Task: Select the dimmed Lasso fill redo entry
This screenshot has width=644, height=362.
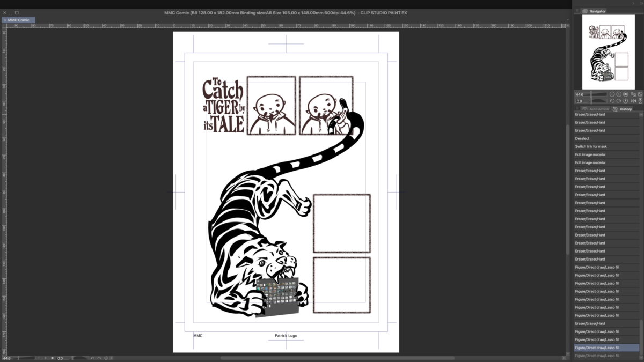Action: click(x=605, y=356)
